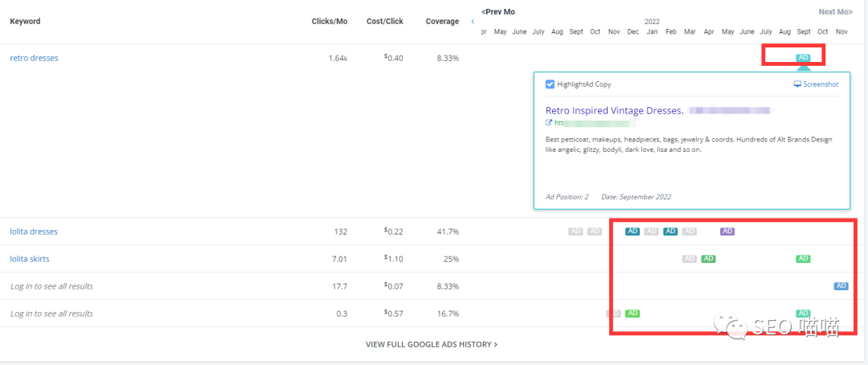Click the ad description starting Best petticoat
The height and width of the screenshot is (365, 868).
(689, 145)
